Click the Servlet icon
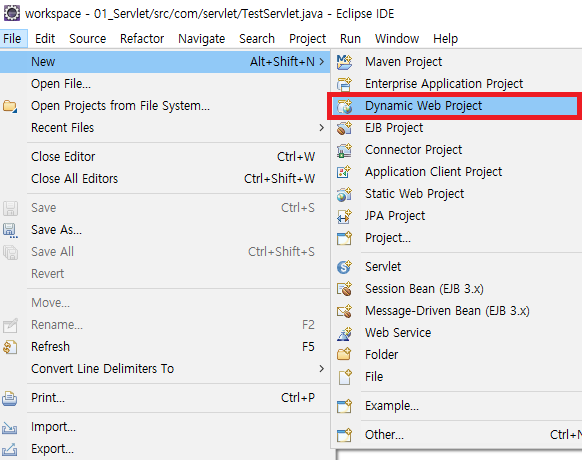Viewport: 582px width, 460px height. [x=344, y=267]
